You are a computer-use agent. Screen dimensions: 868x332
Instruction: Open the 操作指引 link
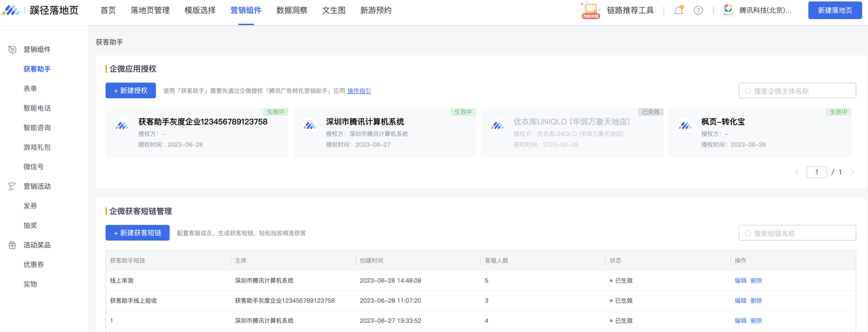[x=359, y=91]
